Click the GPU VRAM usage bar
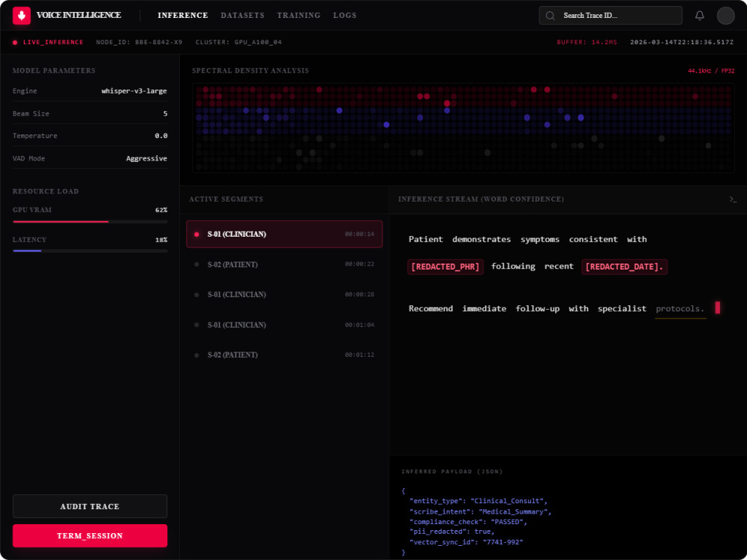Image resolution: width=747 pixels, height=560 pixels. [x=90, y=222]
